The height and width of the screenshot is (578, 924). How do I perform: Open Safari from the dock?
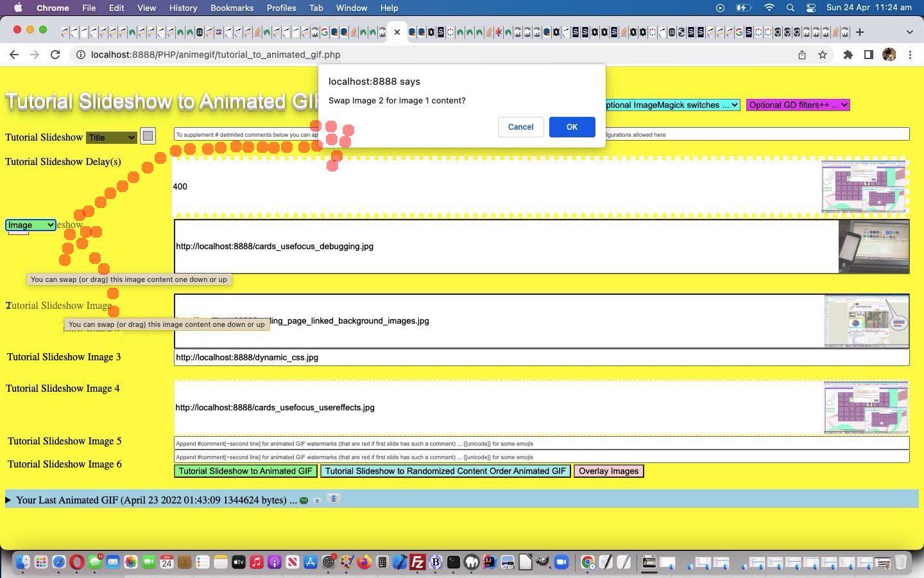point(58,563)
